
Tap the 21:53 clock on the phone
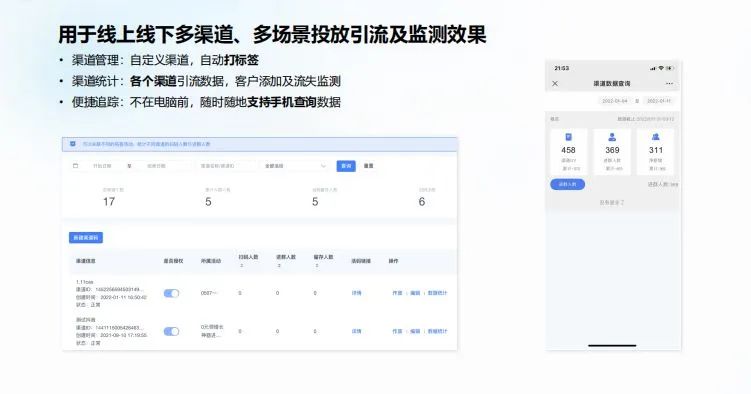(562, 68)
